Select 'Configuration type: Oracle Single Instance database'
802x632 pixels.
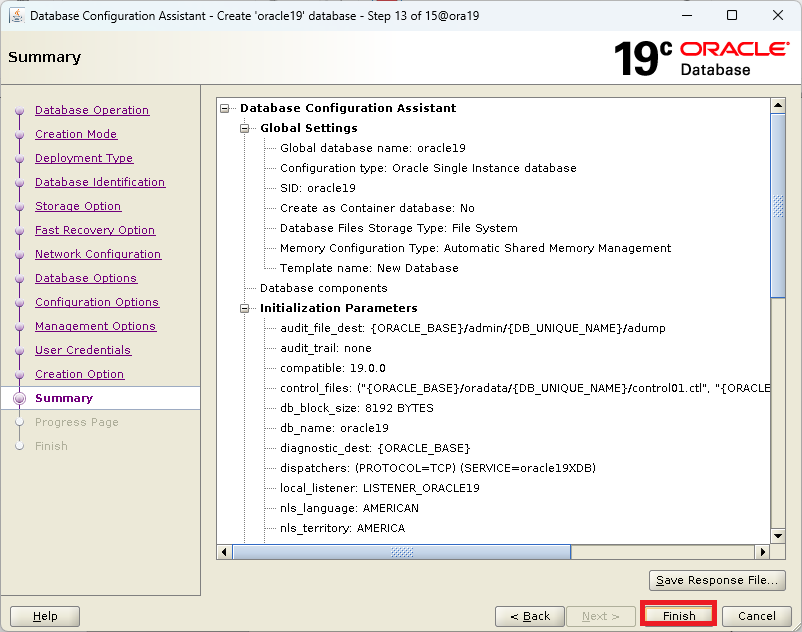pyautogui.click(x=428, y=168)
